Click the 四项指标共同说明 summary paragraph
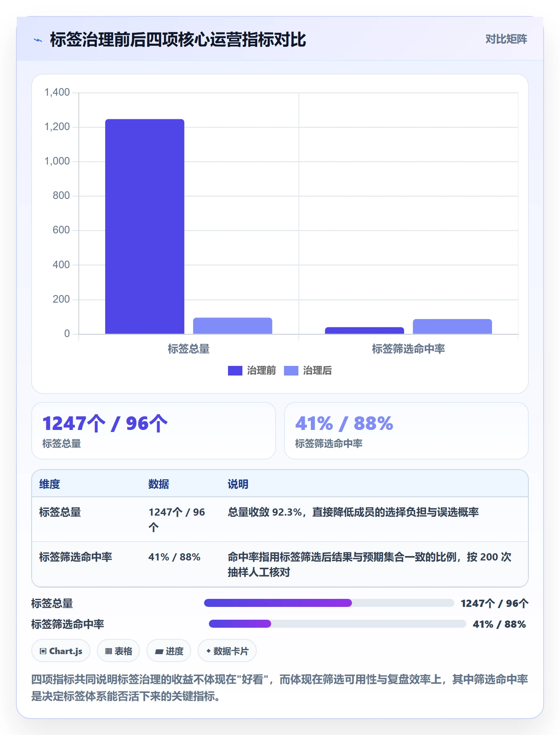560x735 pixels. (x=280, y=688)
